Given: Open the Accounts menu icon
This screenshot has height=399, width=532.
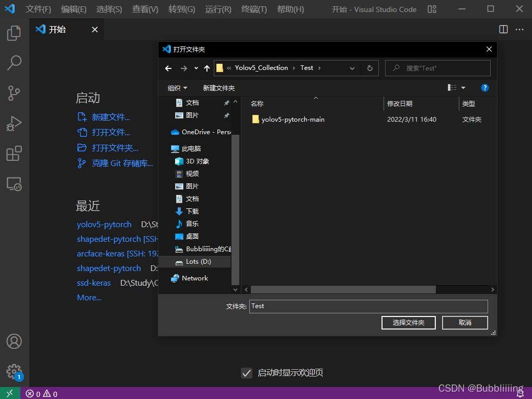Looking at the screenshot, I should click(14, 342).
